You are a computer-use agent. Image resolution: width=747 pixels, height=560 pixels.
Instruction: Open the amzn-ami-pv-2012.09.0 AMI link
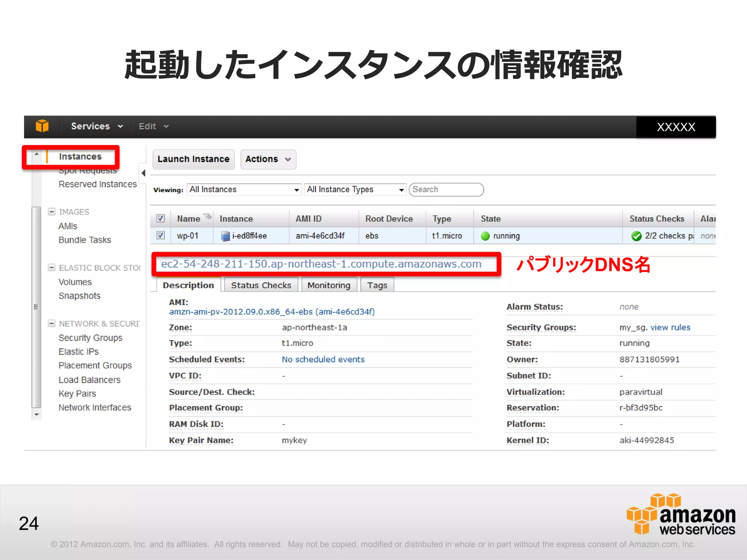(272, 312)
